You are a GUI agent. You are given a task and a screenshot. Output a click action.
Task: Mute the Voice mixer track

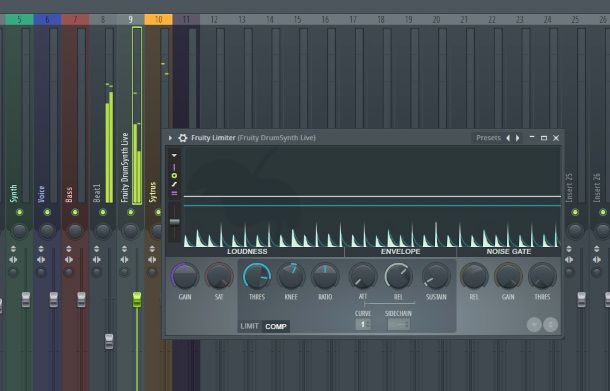pyautogui.click(x=47, y=212)
